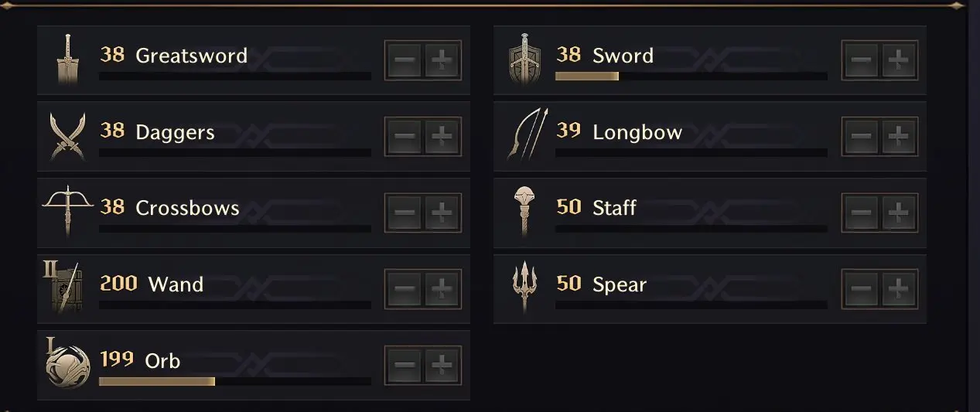The image size is (980, 412).
Task: Decrease Staff with its minus button
Action: coord(860,213)
